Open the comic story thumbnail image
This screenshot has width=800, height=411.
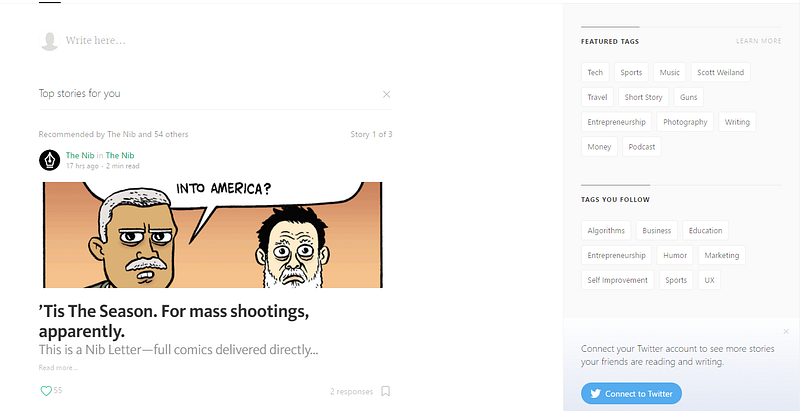pyautogui.click(x=213, y=235)
